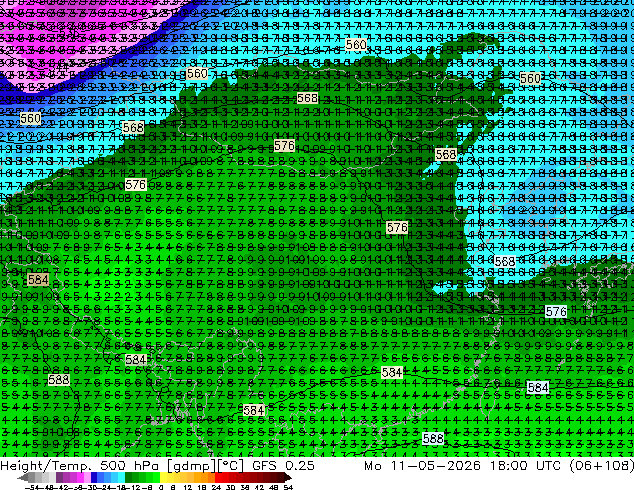Screen dimensions: 634x490
Task: Click the beige '588' contour label
Action: point(59,380)
